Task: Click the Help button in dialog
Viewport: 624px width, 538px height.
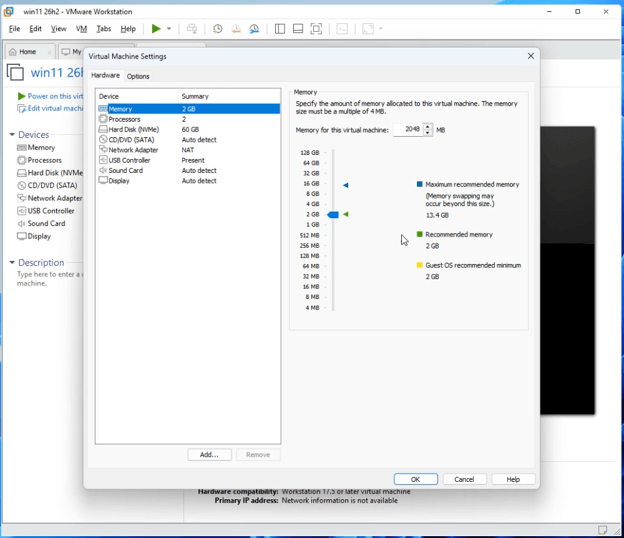Action: click(513, 479)
